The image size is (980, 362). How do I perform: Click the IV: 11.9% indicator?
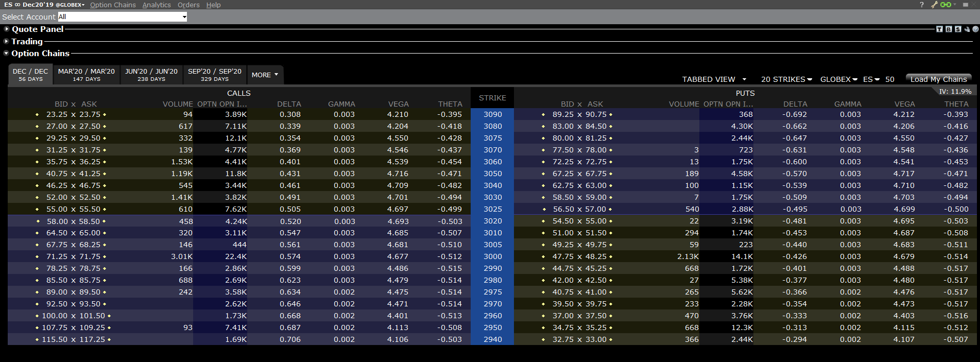point(955,91)
